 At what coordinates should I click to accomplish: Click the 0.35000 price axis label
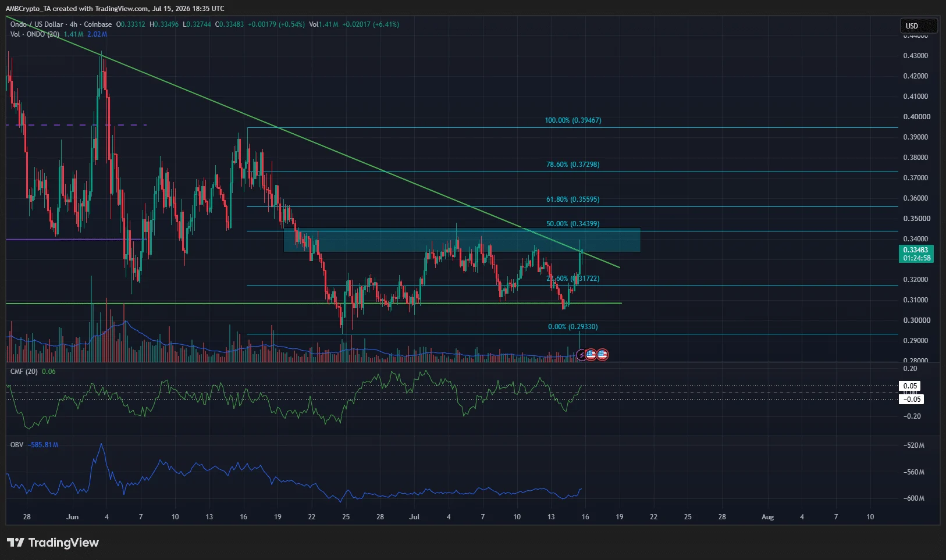click(916, 219)
